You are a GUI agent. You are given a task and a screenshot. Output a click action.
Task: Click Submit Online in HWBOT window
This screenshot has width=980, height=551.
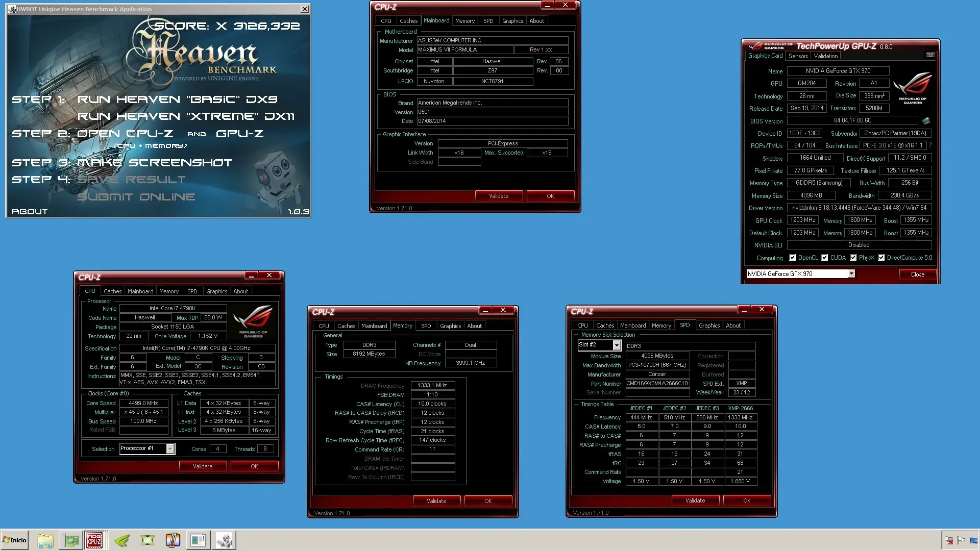tap(136, 197)
